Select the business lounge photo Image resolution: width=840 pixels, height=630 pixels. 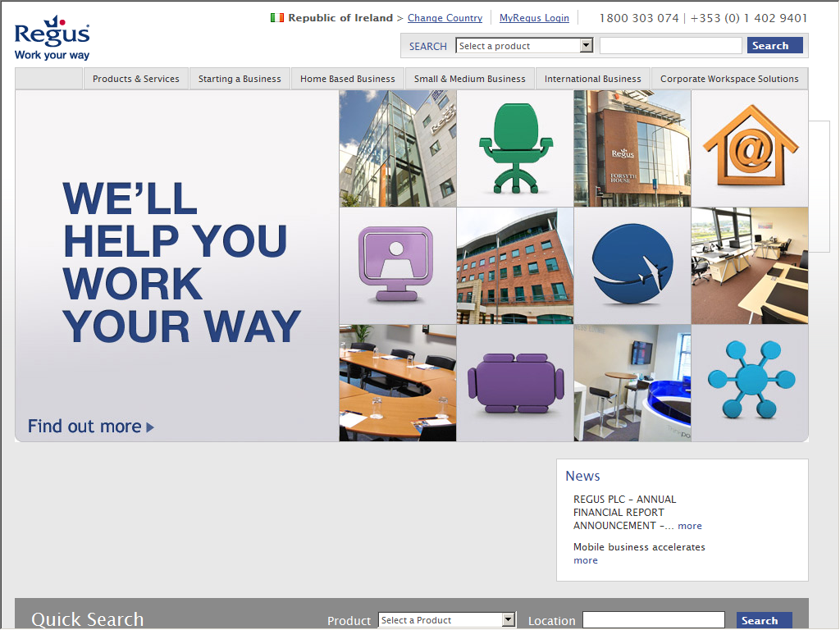tap(632, 383)
